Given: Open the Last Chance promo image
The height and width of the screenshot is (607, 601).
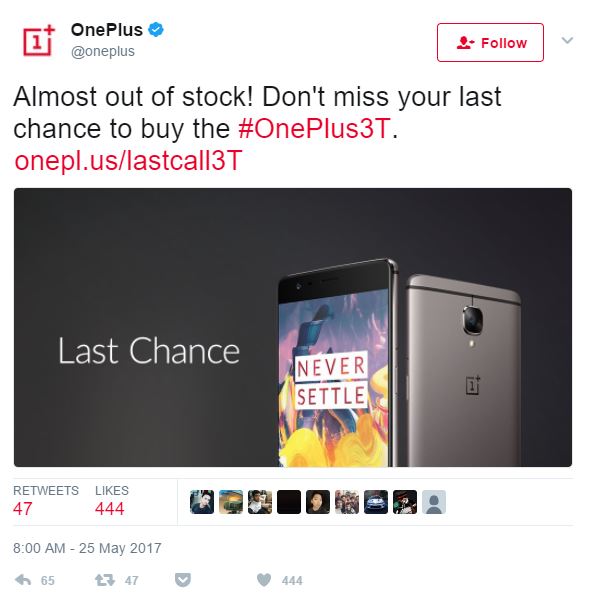Looking at the screenshot, I should 293,328.
